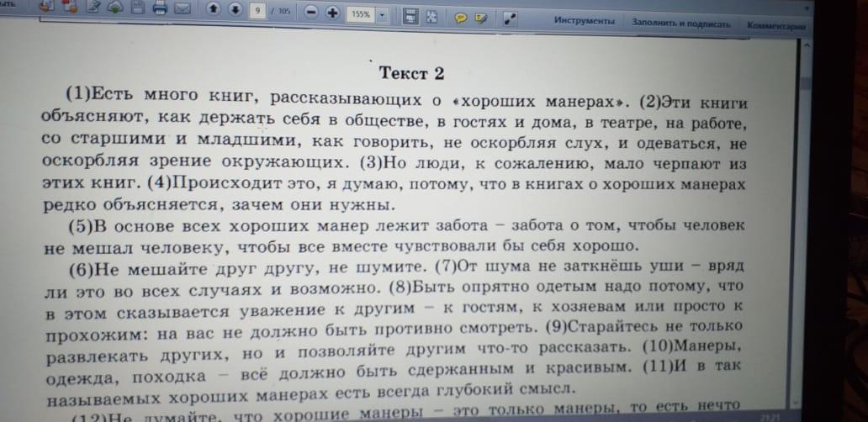Click the convert file icon next to it
Viewport: 868px width, 422px height.
(x=70, y=7)
